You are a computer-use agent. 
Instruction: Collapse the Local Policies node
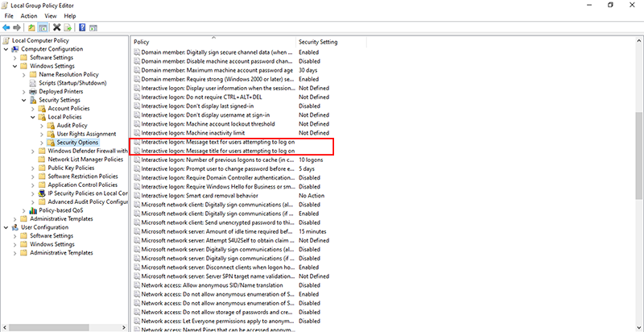(x=33, y=117)
